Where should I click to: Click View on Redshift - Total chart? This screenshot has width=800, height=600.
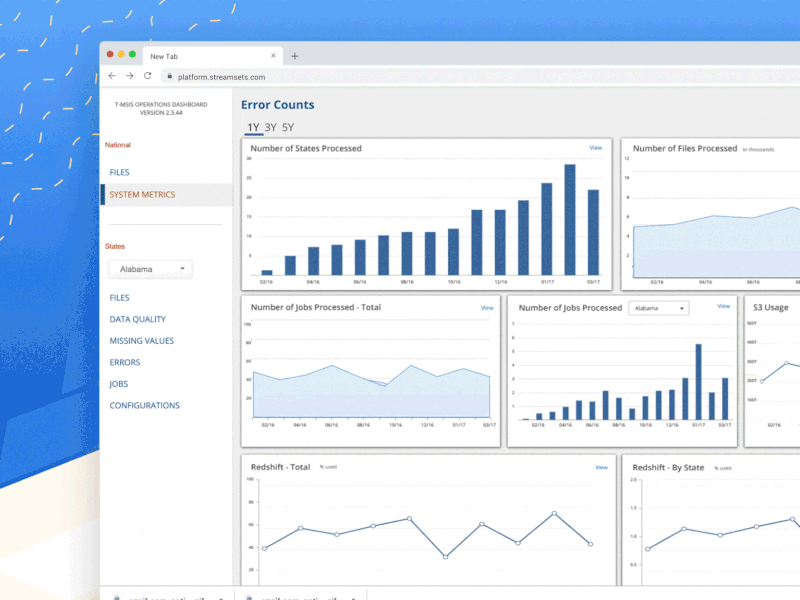pos(601,467)
